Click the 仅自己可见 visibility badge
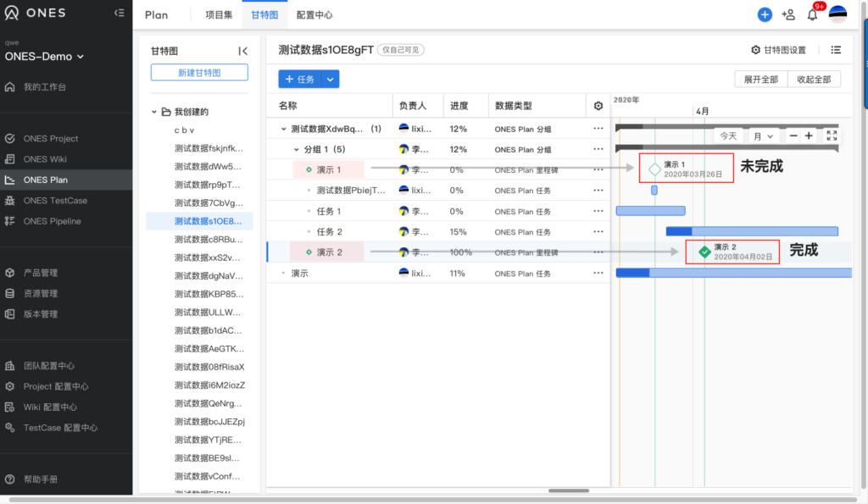Viewport: 868px width, 504px height. click(x=401, y=50)
